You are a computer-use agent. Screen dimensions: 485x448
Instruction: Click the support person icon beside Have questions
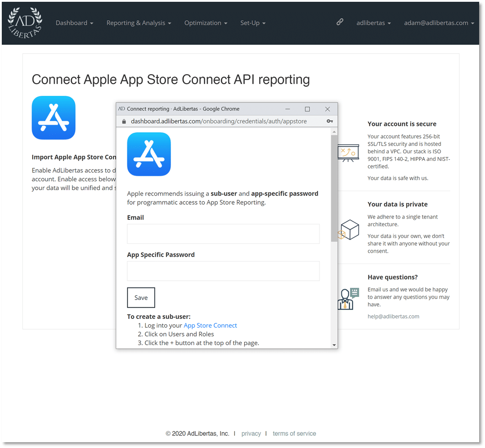(x=348, y=299)
